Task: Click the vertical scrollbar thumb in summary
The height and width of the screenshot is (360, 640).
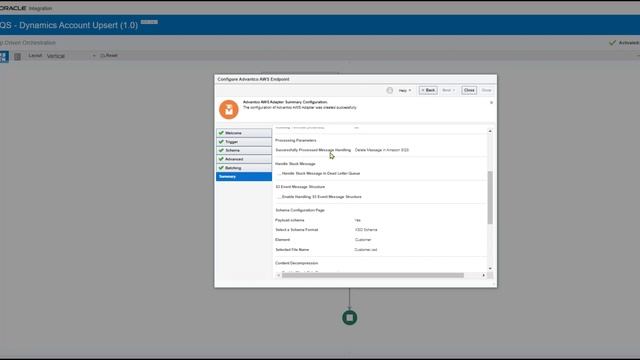Action: pyautogui.click(x=490, y=198)
